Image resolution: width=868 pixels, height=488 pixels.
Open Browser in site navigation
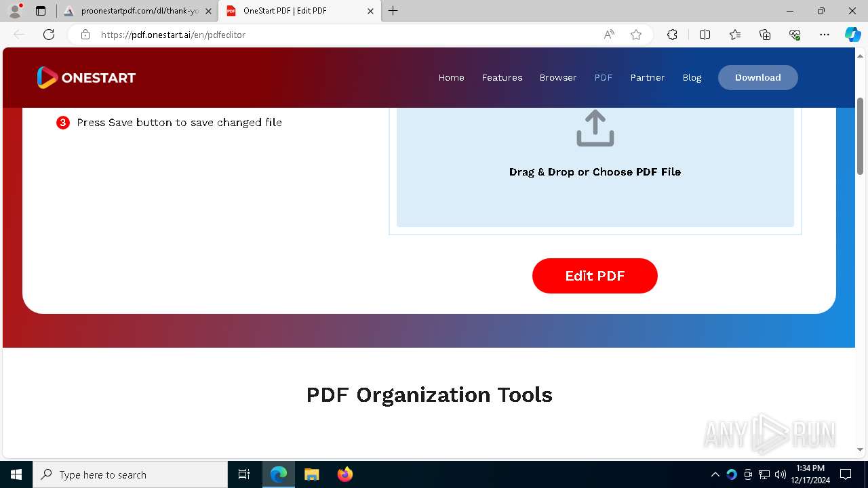coord(558,77)
